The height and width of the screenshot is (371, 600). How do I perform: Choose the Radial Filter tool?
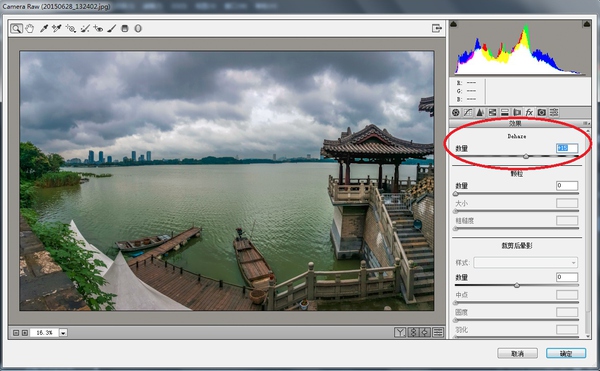pyautogui.click(x=138, y=28)
